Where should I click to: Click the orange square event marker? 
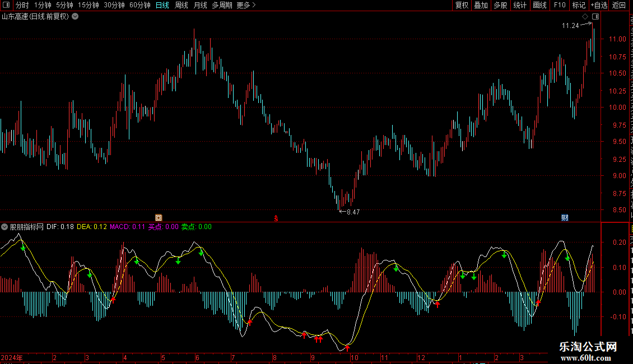(159, 218)
